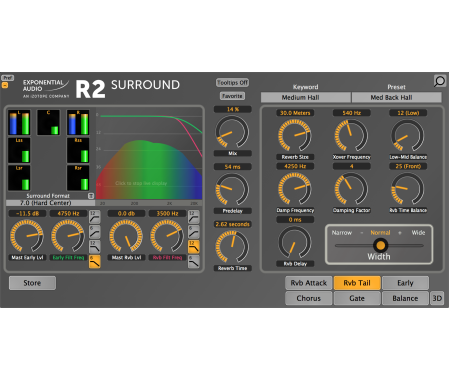Switch to the Rvb Tail tab
The width and height of the screenshot is (450, 380).
coord(357,283)
